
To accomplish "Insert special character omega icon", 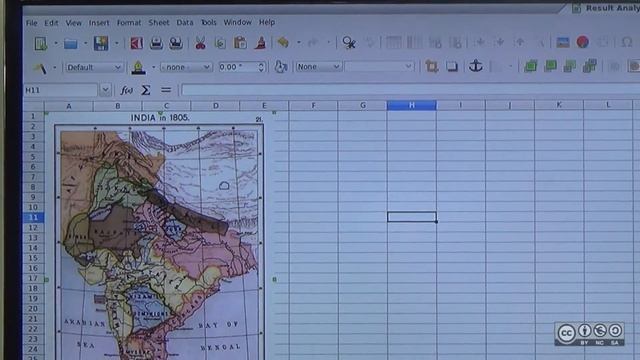I will (x=627, y=42).
